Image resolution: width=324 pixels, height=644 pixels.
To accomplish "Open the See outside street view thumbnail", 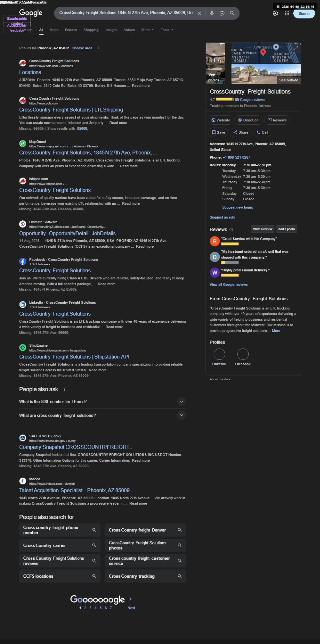I will pos(266,74).
